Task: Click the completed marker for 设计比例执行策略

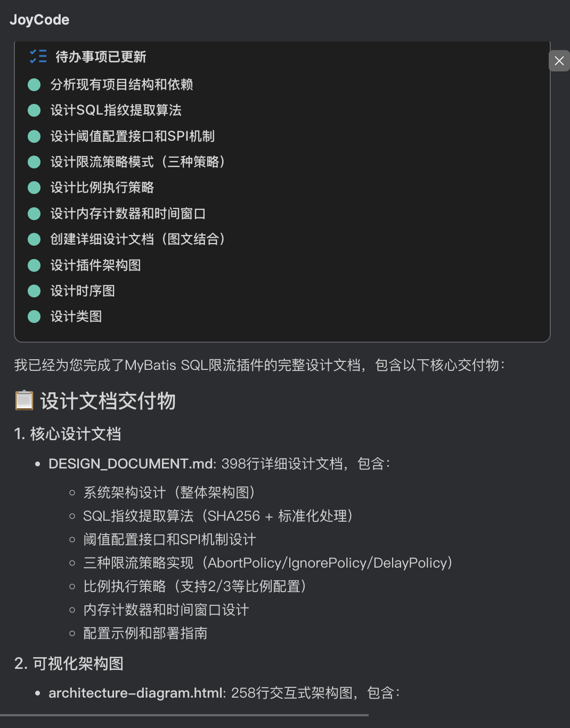Action: [34, 188]
